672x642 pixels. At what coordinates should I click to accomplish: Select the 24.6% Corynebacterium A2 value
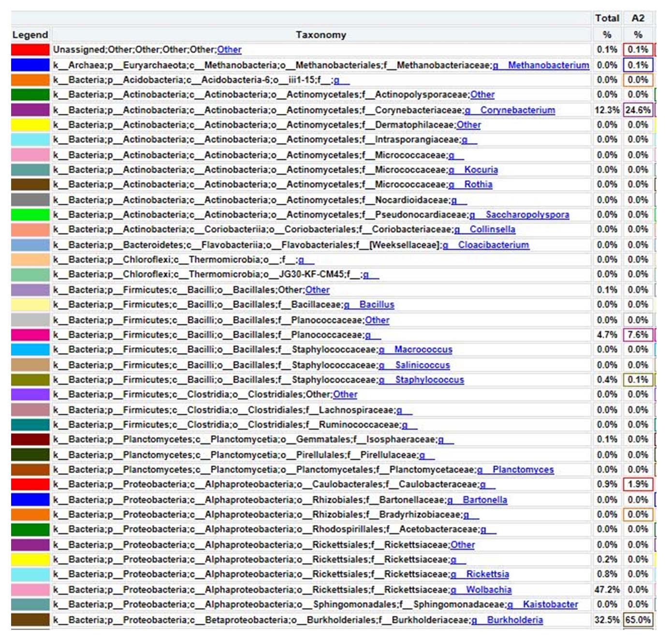click(638, 110)
